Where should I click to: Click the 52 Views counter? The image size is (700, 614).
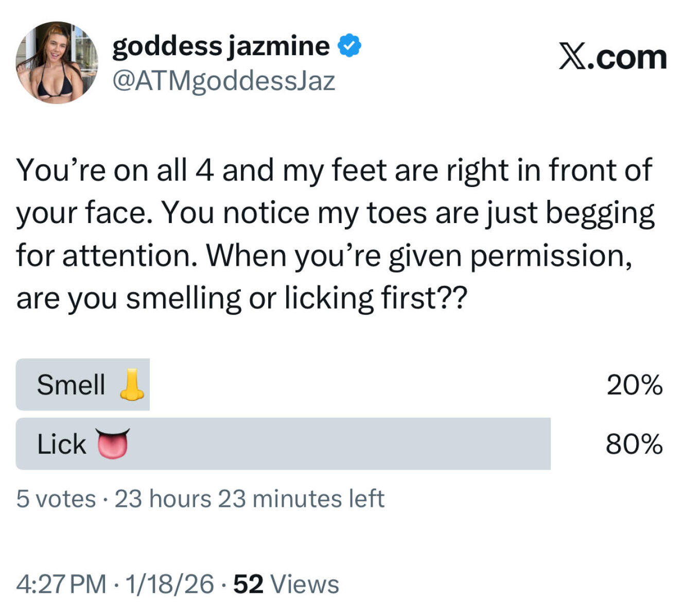[286, 584]
